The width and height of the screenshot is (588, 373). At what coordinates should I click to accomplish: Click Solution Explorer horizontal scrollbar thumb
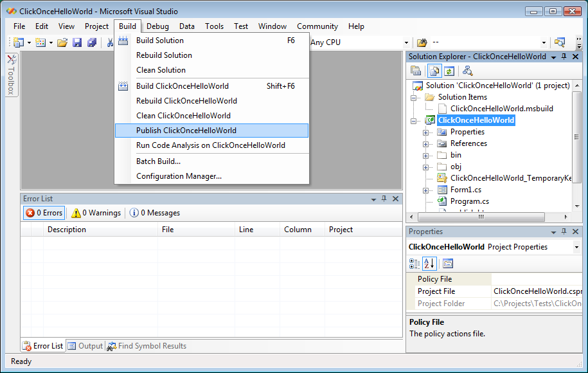481,217
